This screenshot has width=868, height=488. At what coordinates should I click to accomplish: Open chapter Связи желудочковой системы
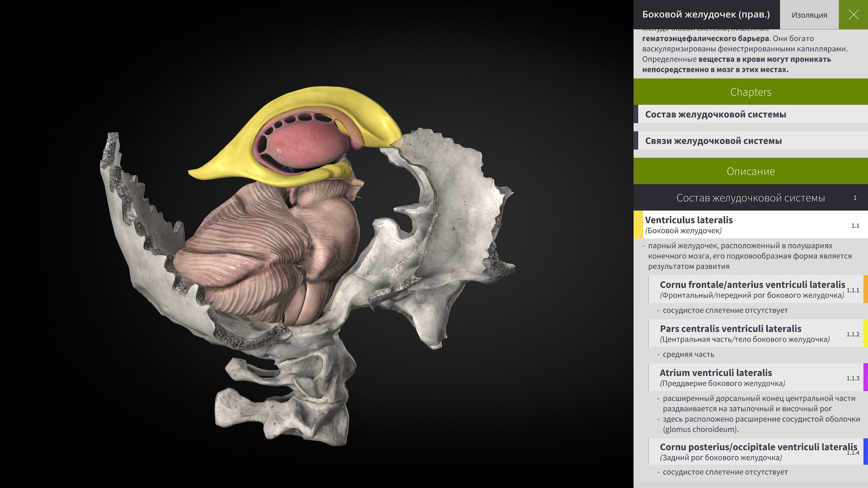[x=713, y=141]
